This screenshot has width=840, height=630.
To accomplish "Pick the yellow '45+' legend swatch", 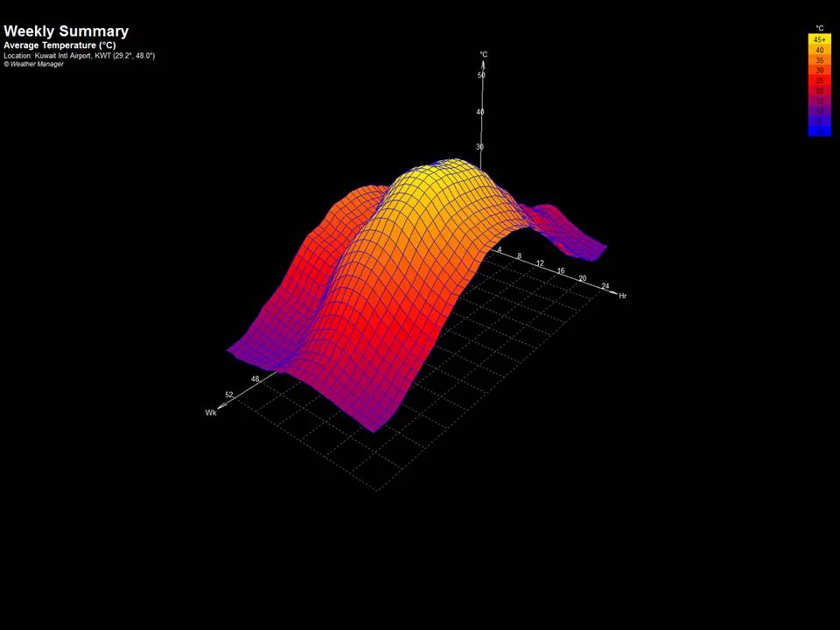I will tap(819, 39).
